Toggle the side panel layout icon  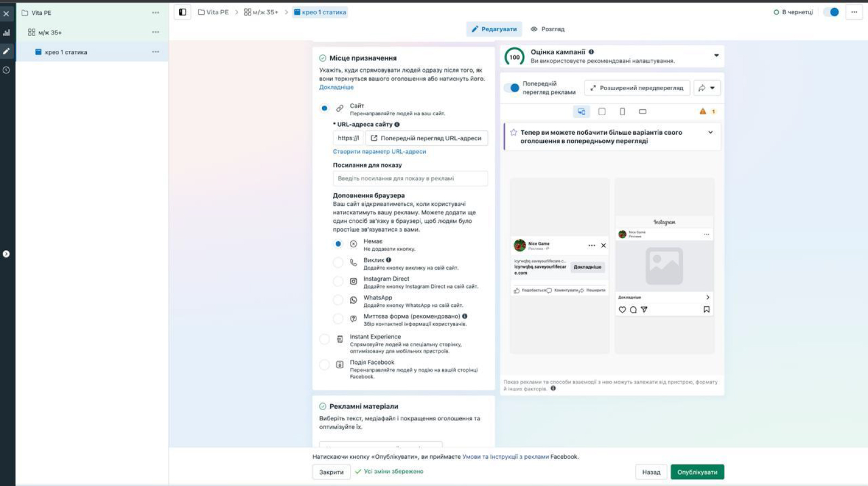(182, 12)
